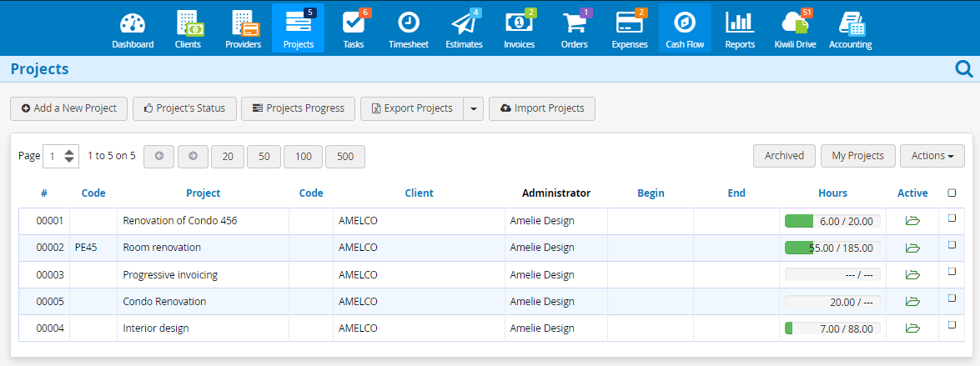Open the Timesheet clock icon
The width and height of the screenshot is (980, 366).
tap(408, 23)
